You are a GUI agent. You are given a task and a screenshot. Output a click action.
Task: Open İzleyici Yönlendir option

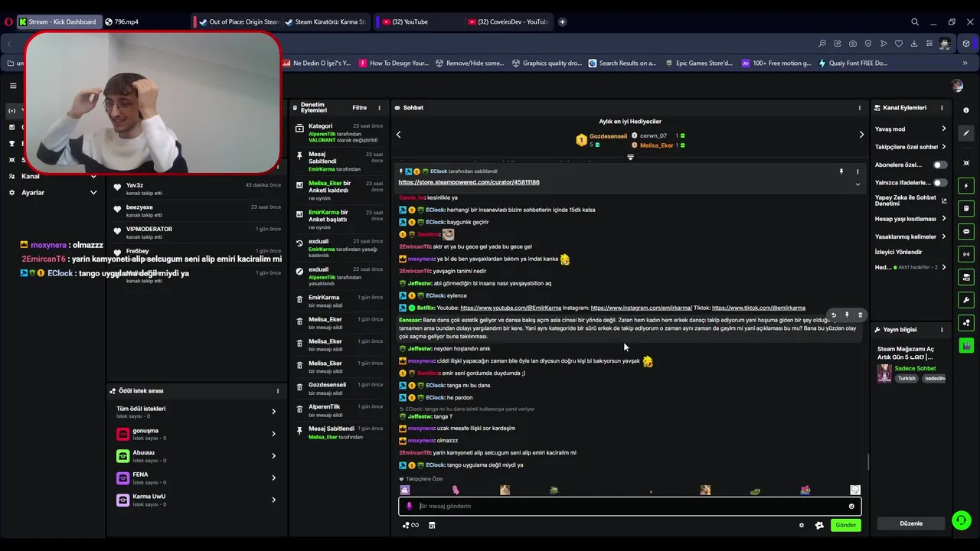[898, 252]
